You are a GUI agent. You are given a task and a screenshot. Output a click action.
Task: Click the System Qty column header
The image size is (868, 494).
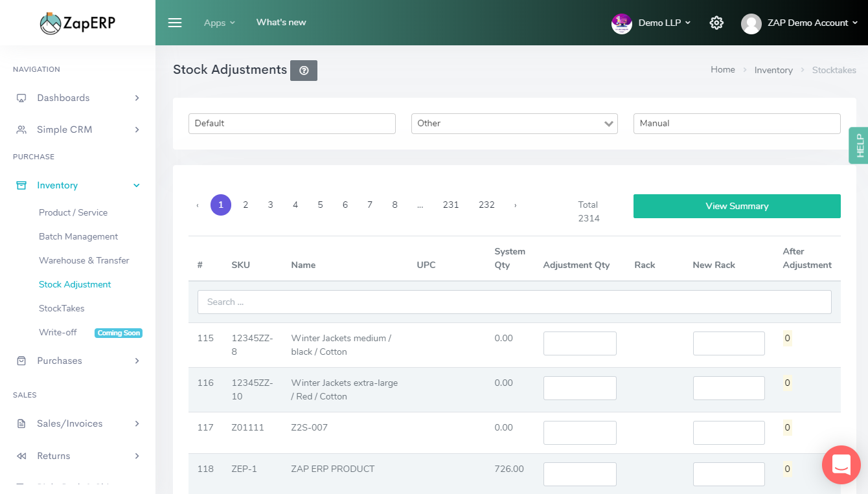point(510,258)
